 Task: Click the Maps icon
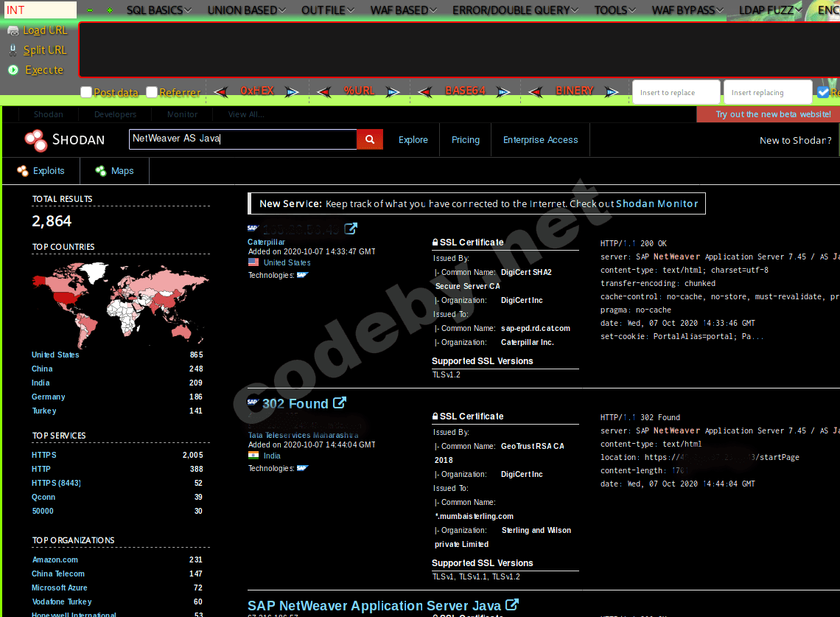[x=101, y=171]
